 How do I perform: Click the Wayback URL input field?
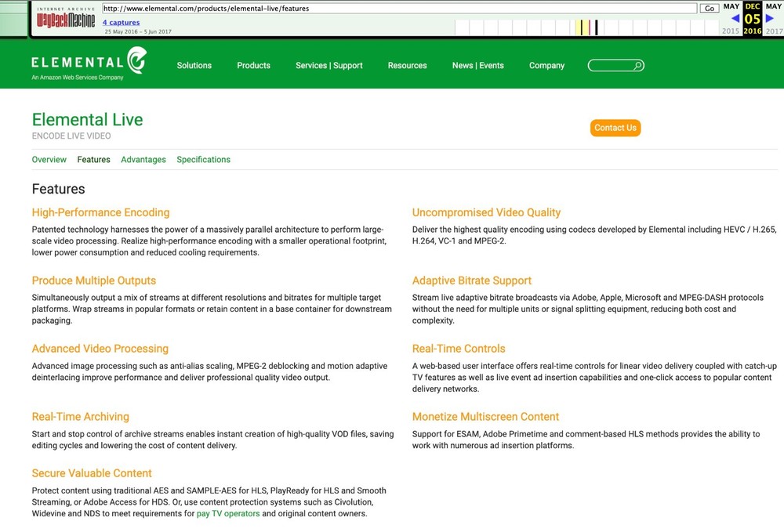tap(399, 9)
